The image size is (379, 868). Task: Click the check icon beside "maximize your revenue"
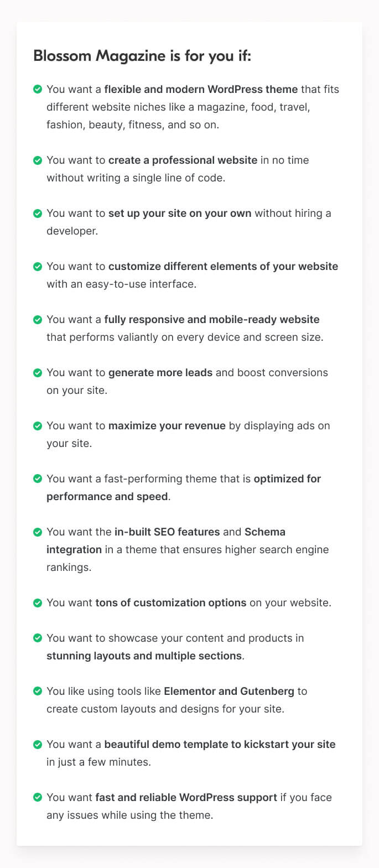(x=38, y=426)
